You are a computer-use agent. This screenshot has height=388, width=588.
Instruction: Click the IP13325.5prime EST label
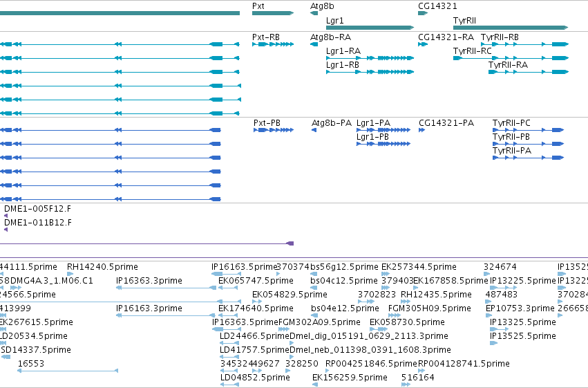point(523,322)
